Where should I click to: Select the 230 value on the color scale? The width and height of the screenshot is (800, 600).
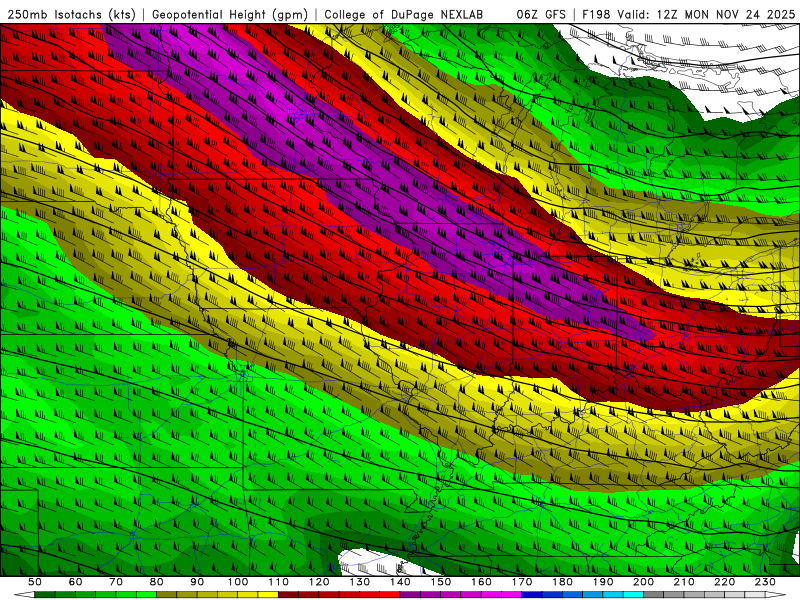pos(765,582)
